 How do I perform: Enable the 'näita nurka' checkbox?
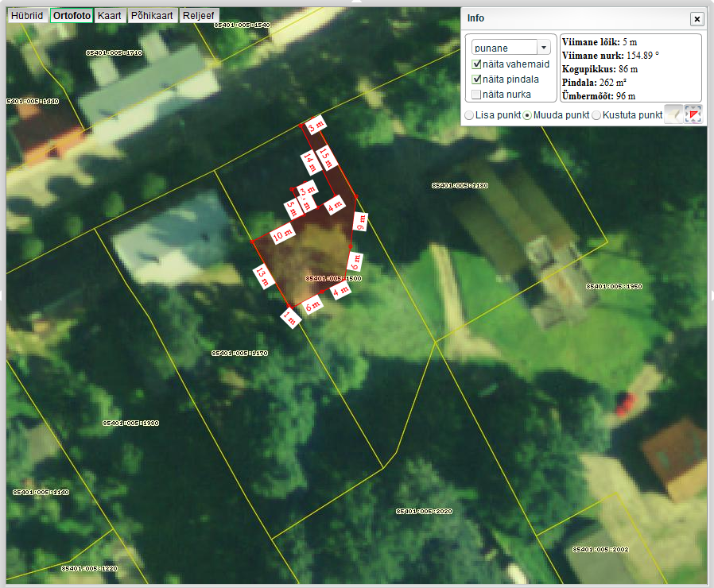click(x=477, y=95)
